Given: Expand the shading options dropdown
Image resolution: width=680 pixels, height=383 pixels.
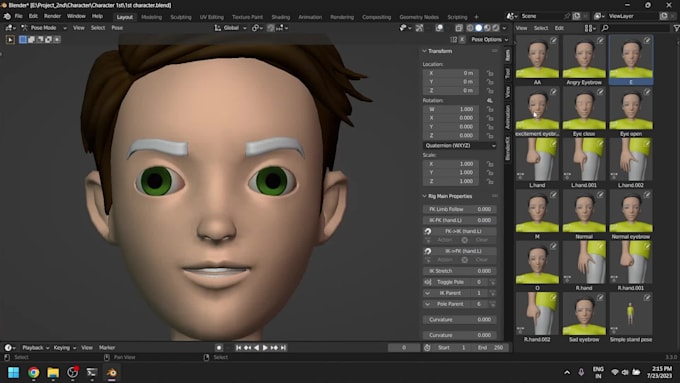Looking at the screenshot, I should pos(504,28).
